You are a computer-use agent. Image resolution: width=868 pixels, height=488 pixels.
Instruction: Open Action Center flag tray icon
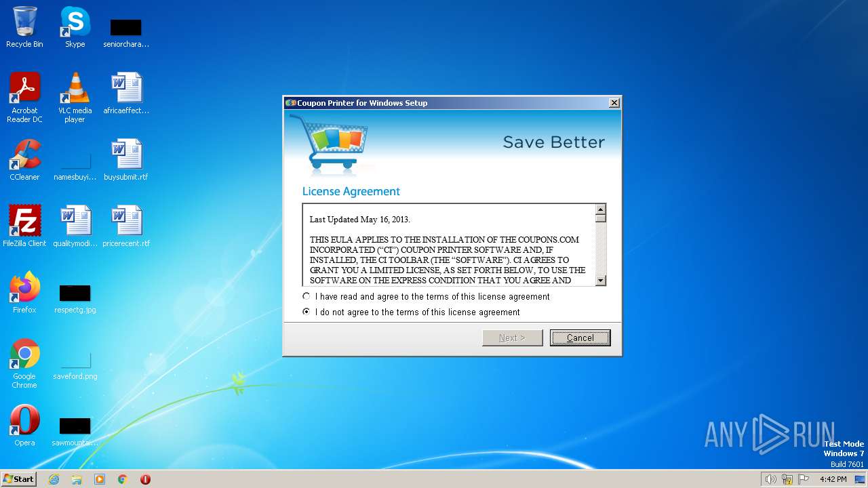click(x=804, y=479)
